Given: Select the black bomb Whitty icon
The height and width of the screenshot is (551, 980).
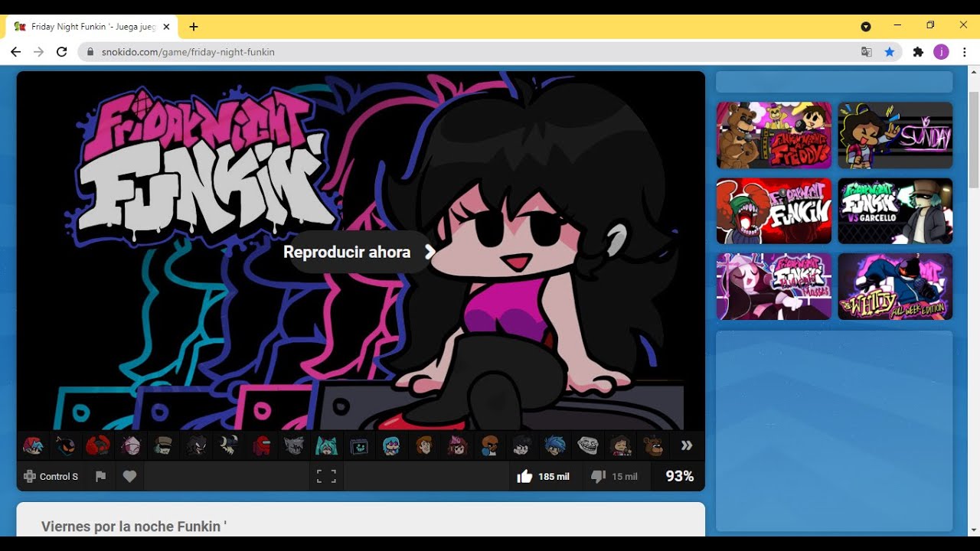Looking at the screenshot, I should tap(65, 445).
